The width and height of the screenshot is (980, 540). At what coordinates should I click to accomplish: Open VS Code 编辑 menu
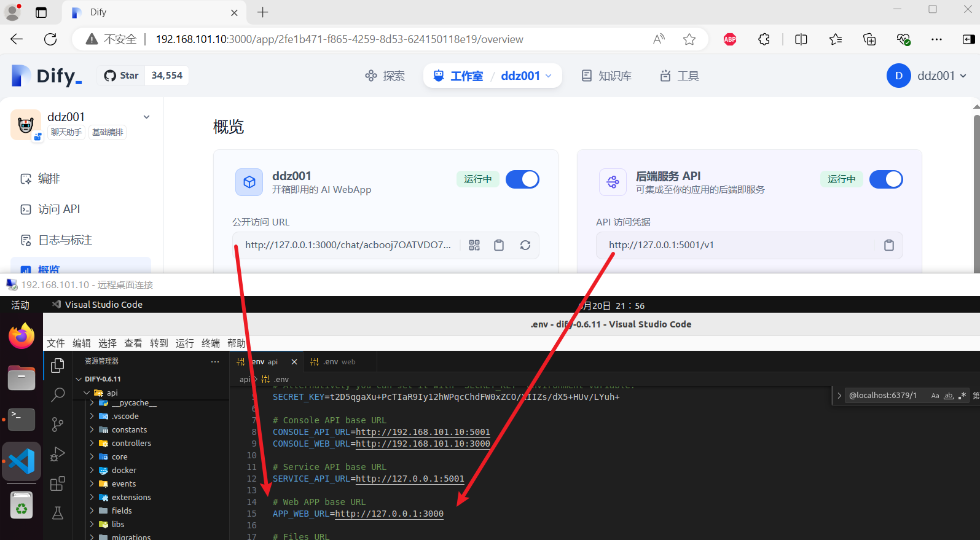[x=82, y=343]
